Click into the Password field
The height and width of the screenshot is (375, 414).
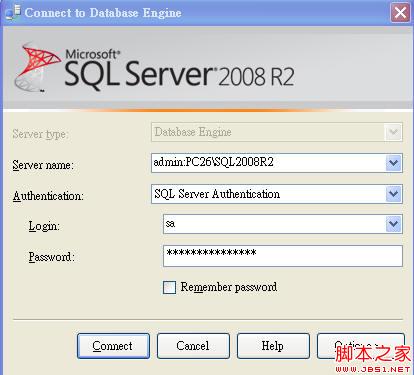tap(283, 256)
